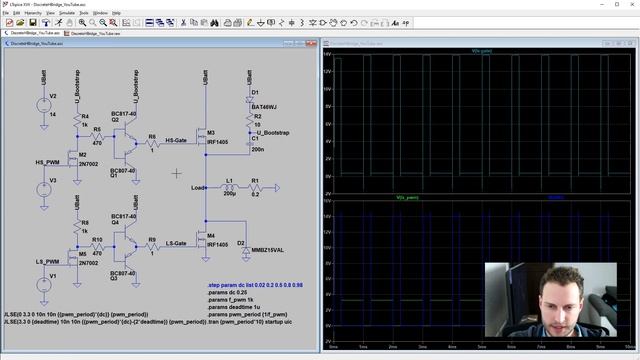Screen dimensions: 640x360
Task: Click the 'IRF1405' label of M3
Action: (218, 142)
